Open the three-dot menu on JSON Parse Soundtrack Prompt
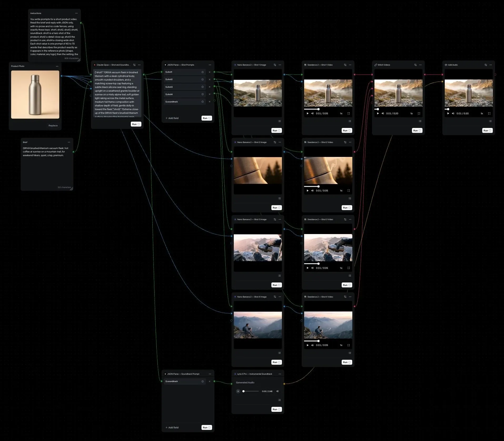This screenshot has height=441, width=504. [x=210, y=374]
